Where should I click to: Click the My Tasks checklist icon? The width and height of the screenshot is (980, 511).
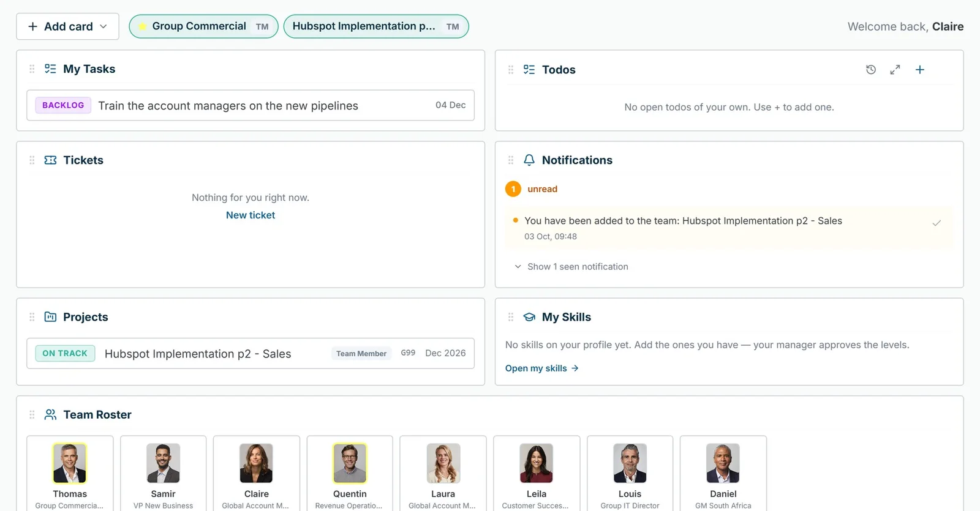click(x=50, y=69)
